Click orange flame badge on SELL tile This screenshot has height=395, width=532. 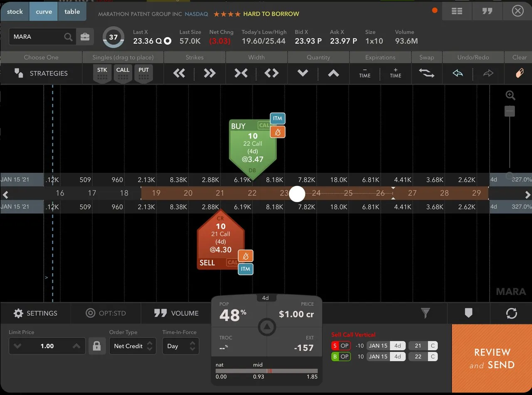click(246, 256)
